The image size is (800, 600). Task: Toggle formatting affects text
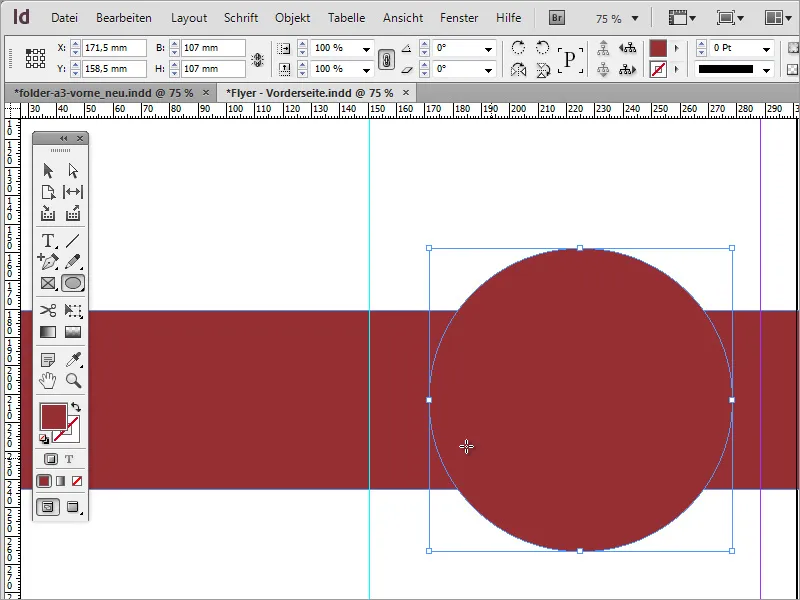69,459
